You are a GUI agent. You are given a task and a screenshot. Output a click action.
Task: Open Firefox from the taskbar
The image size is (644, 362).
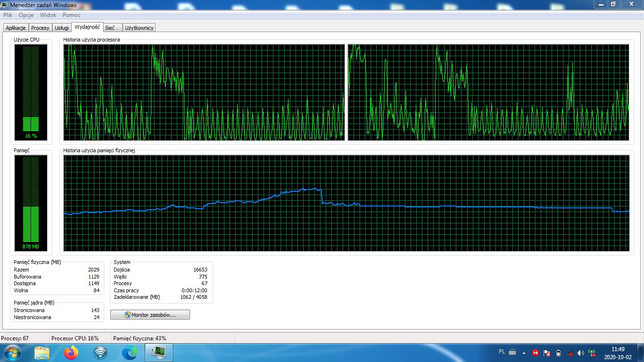coord(71,353)
